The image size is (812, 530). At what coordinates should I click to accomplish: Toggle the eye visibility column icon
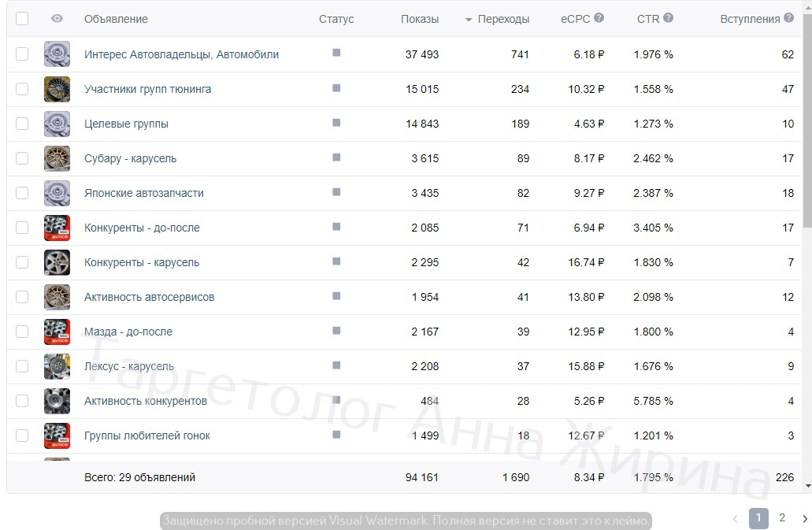point(57,19)
